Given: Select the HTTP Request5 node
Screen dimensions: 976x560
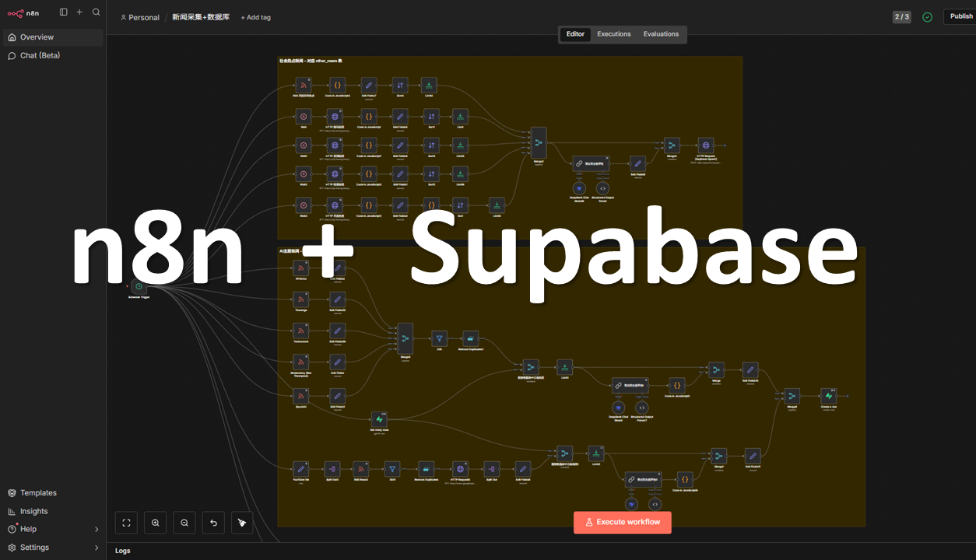Looking at the screenshot, I should [460, 469].
